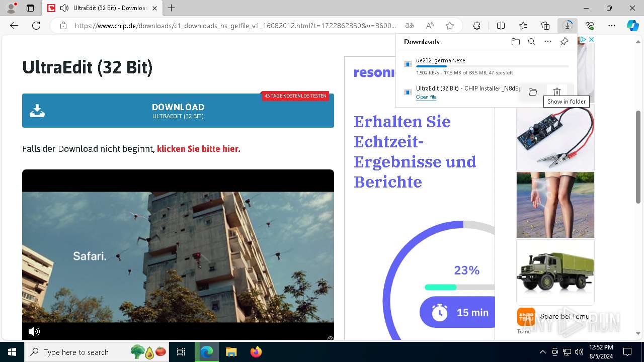Open Collections icon
The image size is (644, 362).
(x=545, y=26)
